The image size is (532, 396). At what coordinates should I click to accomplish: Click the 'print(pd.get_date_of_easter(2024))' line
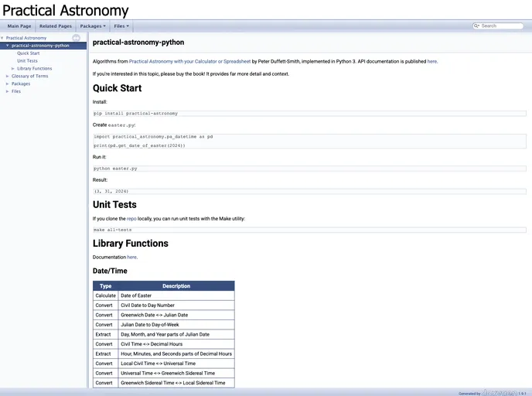point(139,145)
